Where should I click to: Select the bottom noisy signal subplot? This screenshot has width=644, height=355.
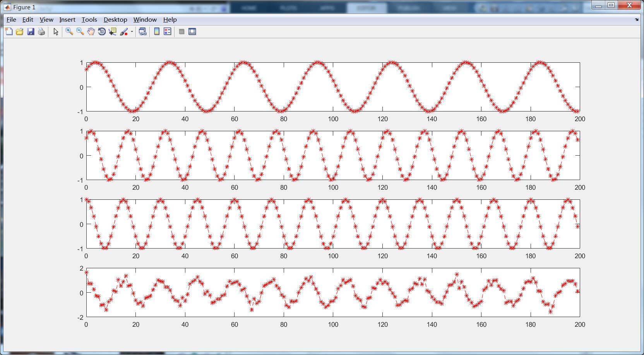[333, 293]
